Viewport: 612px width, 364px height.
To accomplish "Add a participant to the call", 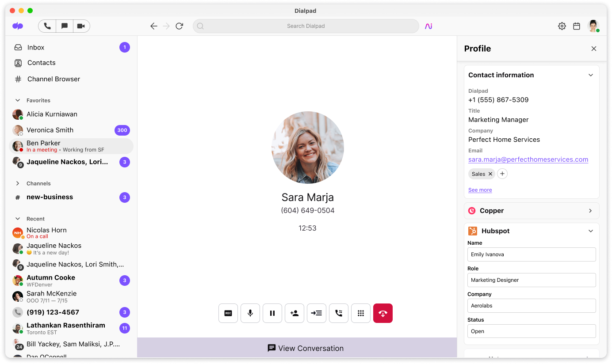I will [x=295, y=313].
